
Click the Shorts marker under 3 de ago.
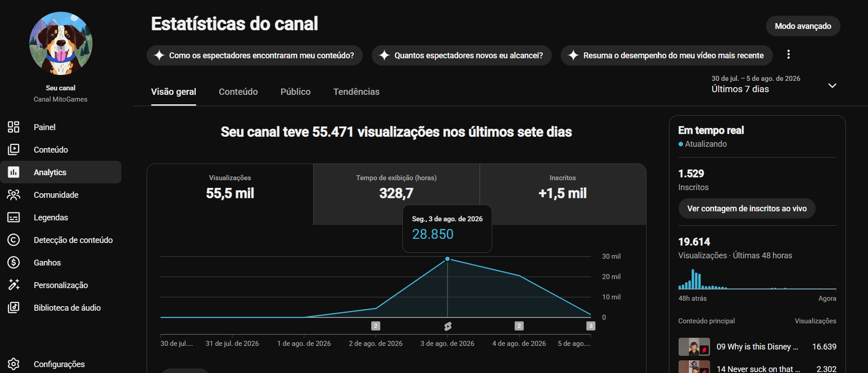click(x=448, y=326)
